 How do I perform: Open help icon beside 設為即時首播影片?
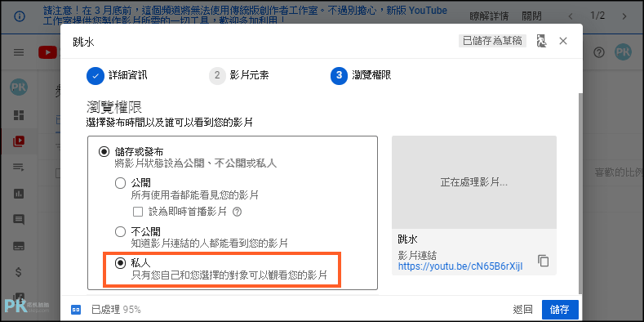click(x=237, y=212)
